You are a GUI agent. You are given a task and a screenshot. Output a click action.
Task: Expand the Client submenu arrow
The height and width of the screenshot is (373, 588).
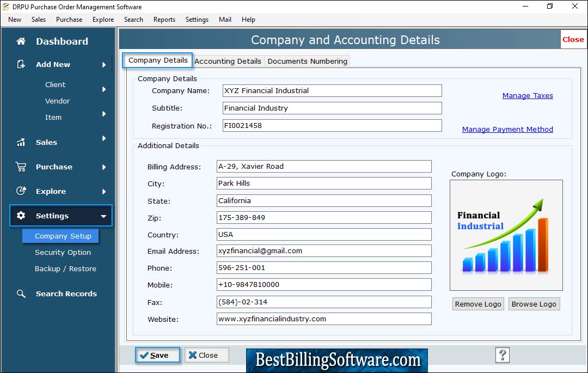[x=104, y=89]
